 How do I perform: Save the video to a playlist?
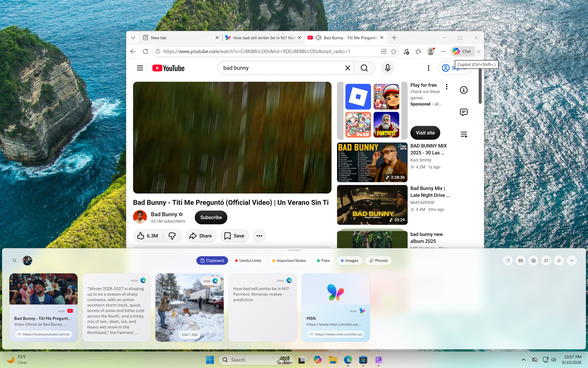pos(234,236)
